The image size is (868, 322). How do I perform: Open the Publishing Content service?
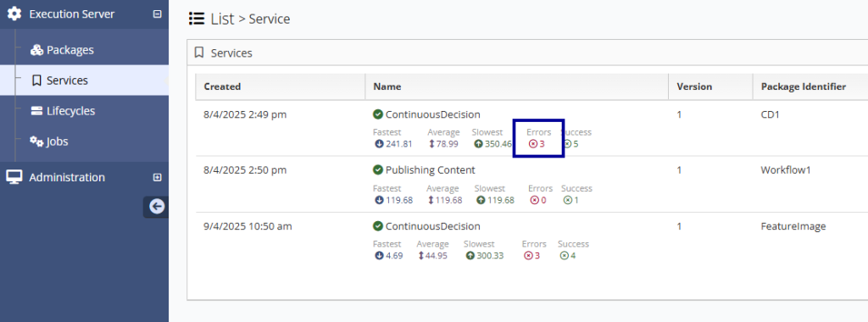pyautogui.click(x=430, y=169)
